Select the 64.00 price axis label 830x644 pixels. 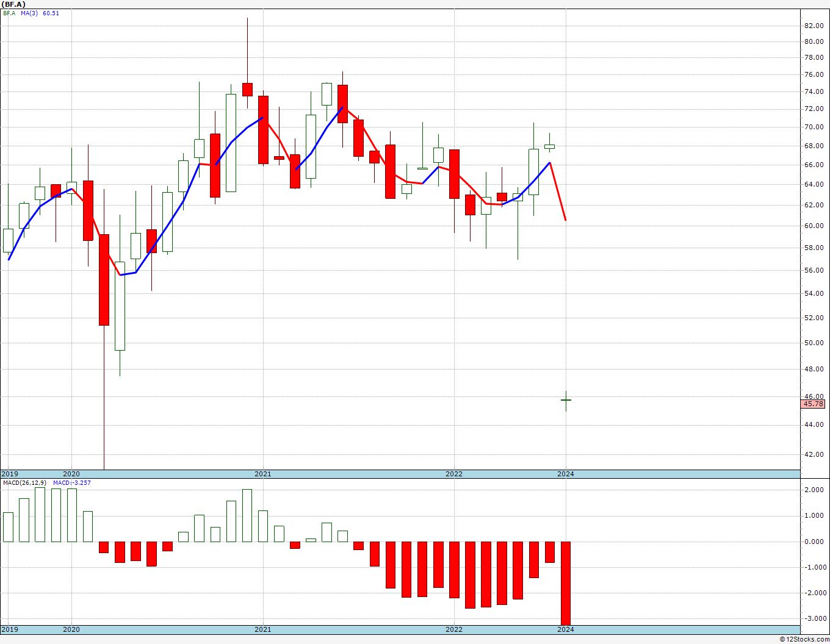814,184
